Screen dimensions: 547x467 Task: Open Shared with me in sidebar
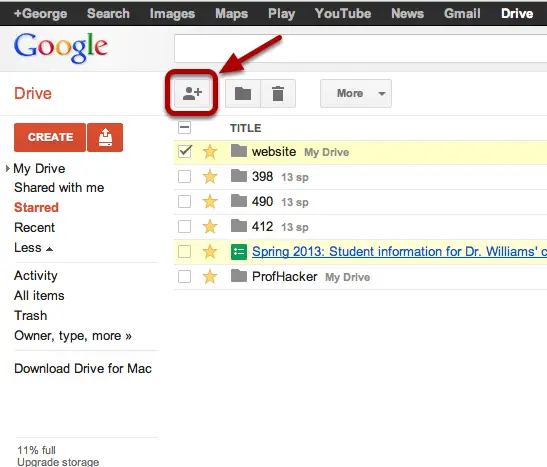pyautogui.click(x=59, y=188)
